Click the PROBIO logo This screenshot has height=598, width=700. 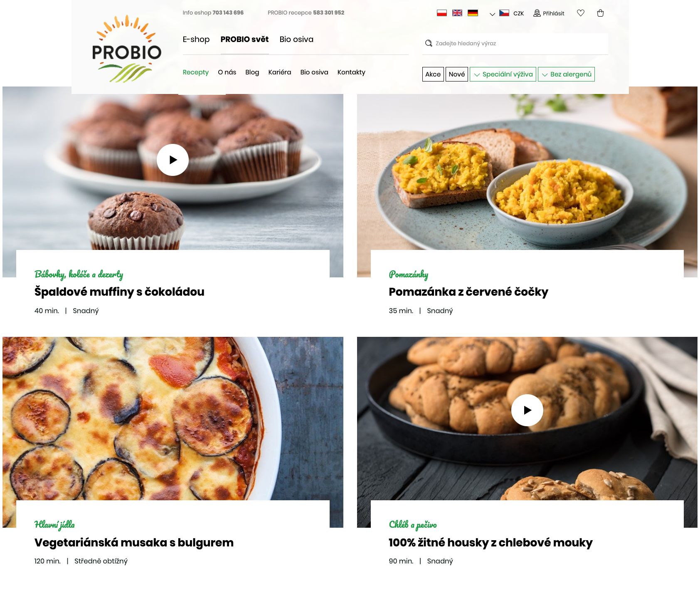click(126, 49)
